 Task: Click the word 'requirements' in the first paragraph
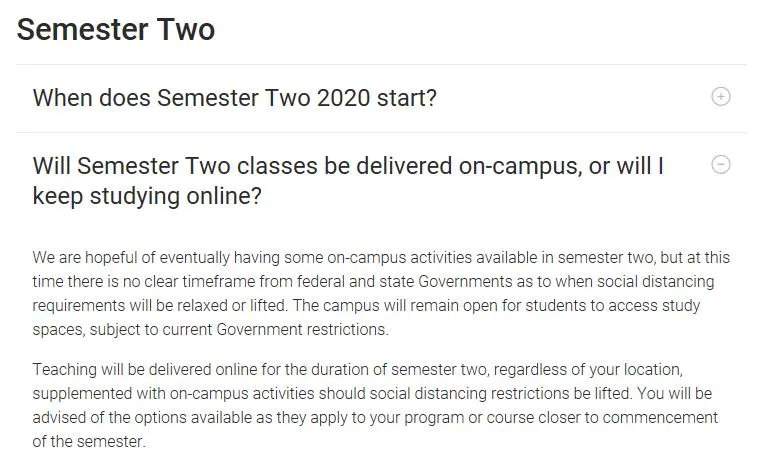click(x=79, y=306)
